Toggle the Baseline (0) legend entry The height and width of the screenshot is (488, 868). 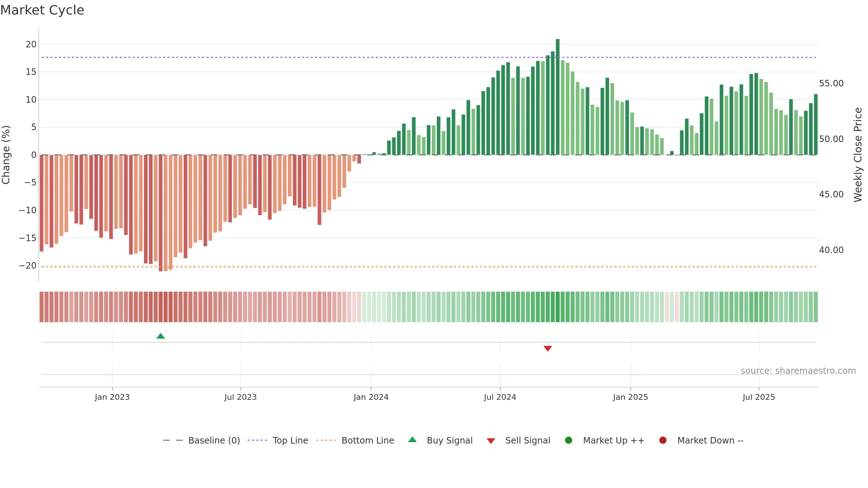[201, 441]
